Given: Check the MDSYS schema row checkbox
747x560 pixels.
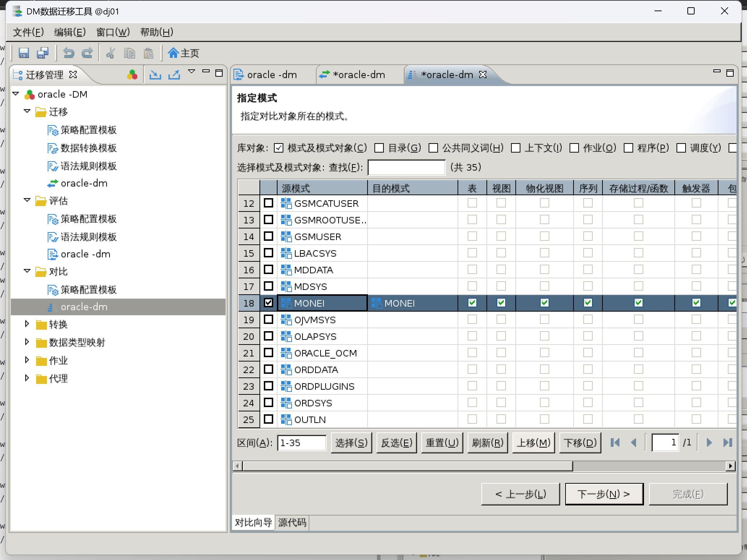Looking at the screenshot, I should pyautogui.click(x=268, y=286).
